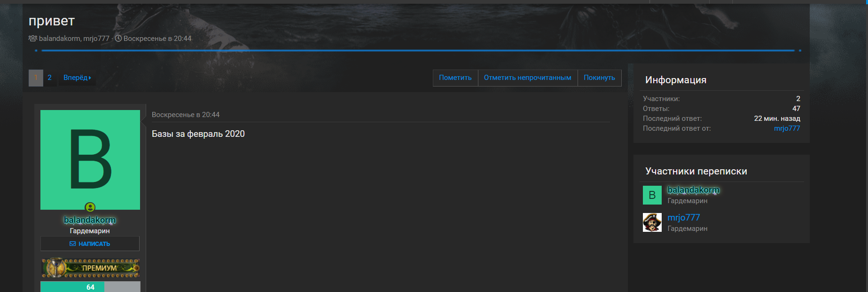Viewport: 868px width, 292px height.
Task: Click Отметить непрочитанным button
Action: 528,78
